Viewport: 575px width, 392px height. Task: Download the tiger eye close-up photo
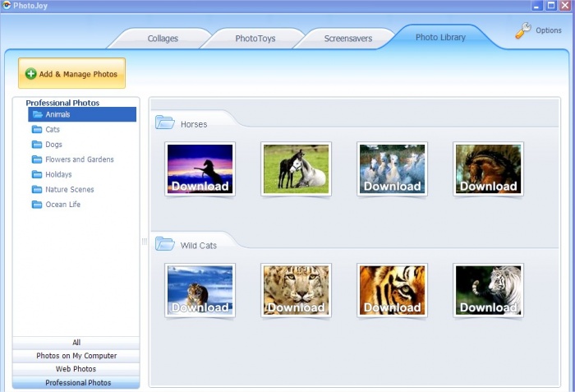[392, 290]
